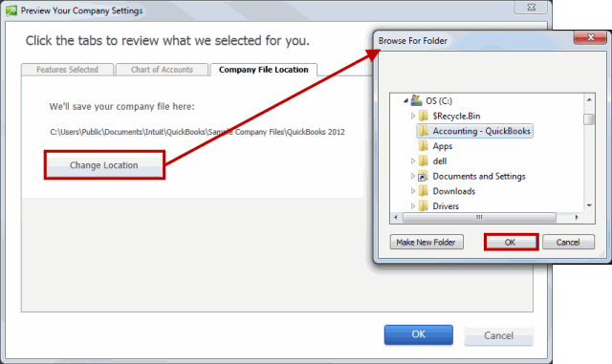612x364 pixels.
Task: Confirm folder with the dialog OK button
Action: pos(511,243)
